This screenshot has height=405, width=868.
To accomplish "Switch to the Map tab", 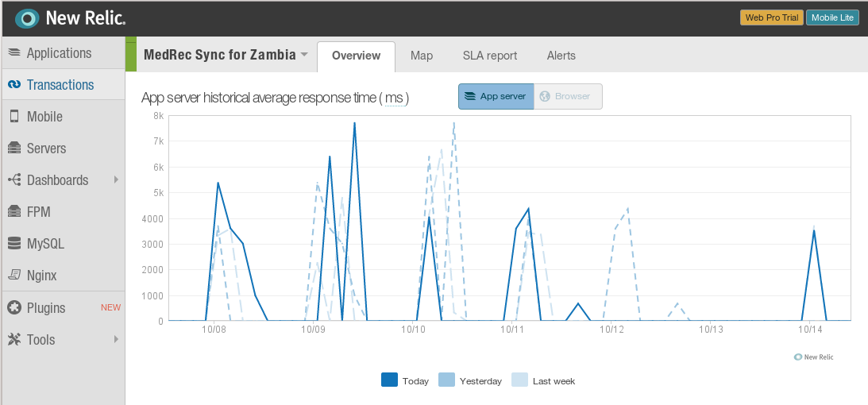I will pyautogui.click(x=422, y=56).
